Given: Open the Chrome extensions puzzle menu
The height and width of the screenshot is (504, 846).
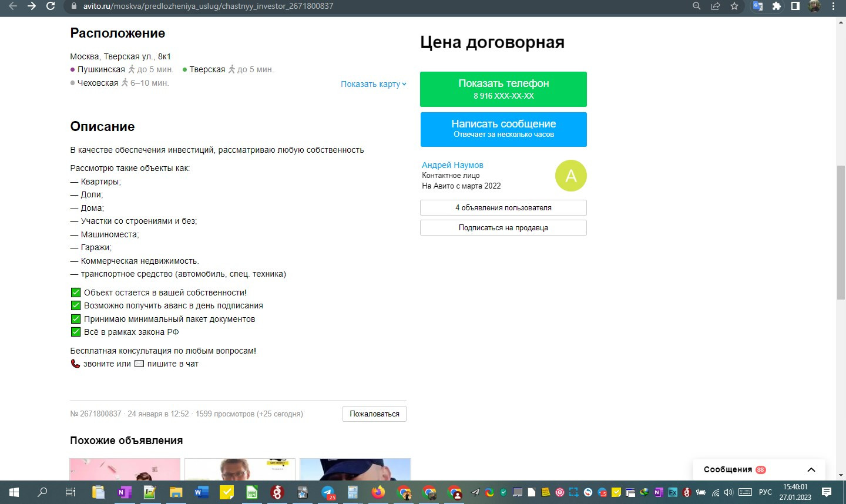Looking at the screenshot, I should tap(777, 6).
